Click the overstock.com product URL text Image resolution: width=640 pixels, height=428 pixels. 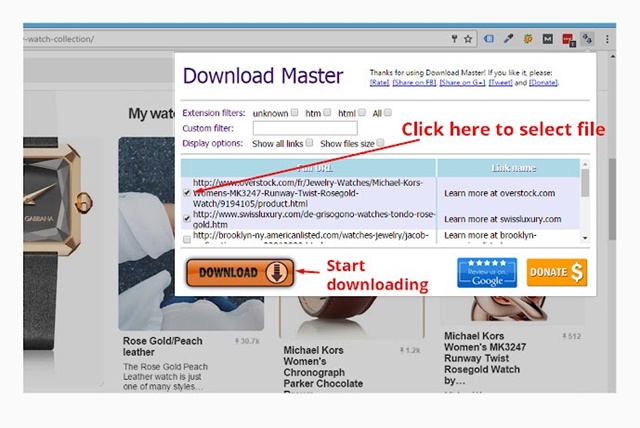308,193
